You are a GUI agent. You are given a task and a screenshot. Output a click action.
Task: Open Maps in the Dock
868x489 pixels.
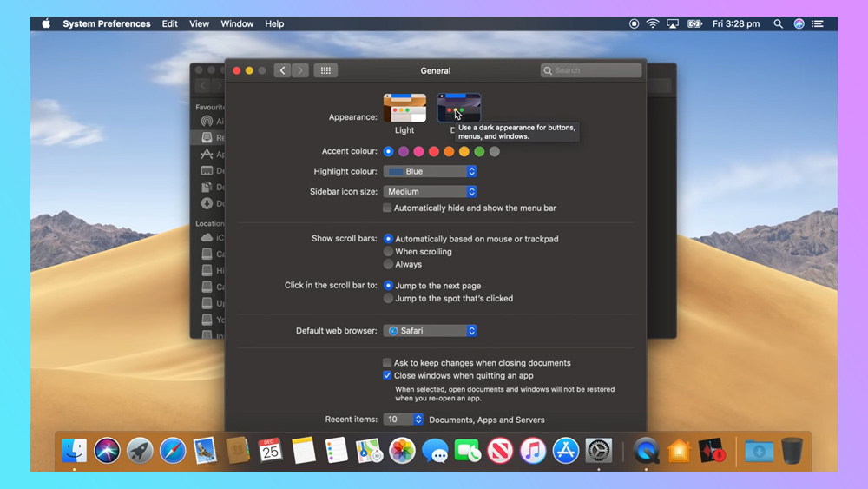coord(369,450)
